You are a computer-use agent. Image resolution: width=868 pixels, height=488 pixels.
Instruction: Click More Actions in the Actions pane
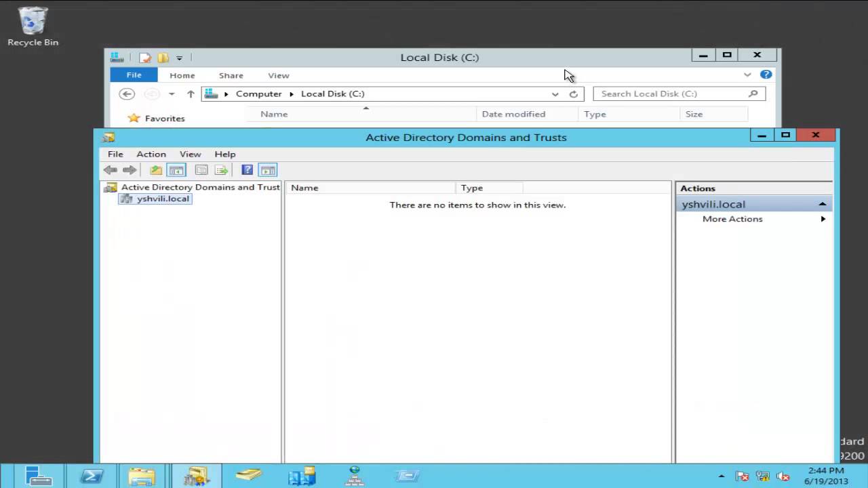pos(732,219)
